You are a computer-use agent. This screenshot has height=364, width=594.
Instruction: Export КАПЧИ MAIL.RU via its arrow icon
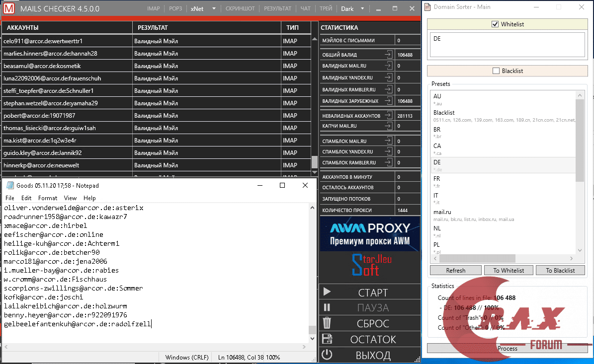(388, 126)
